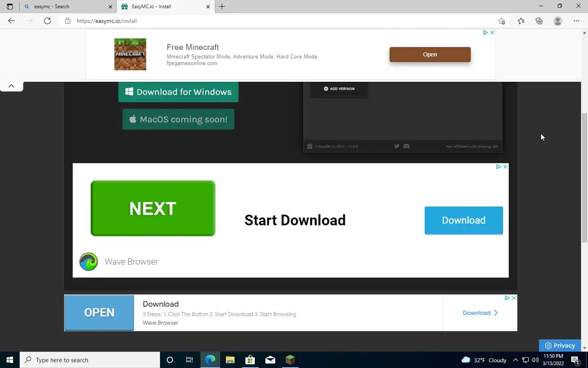588x368 pixels.
Task: Open the Favorites list
Action: click(521, 21)
